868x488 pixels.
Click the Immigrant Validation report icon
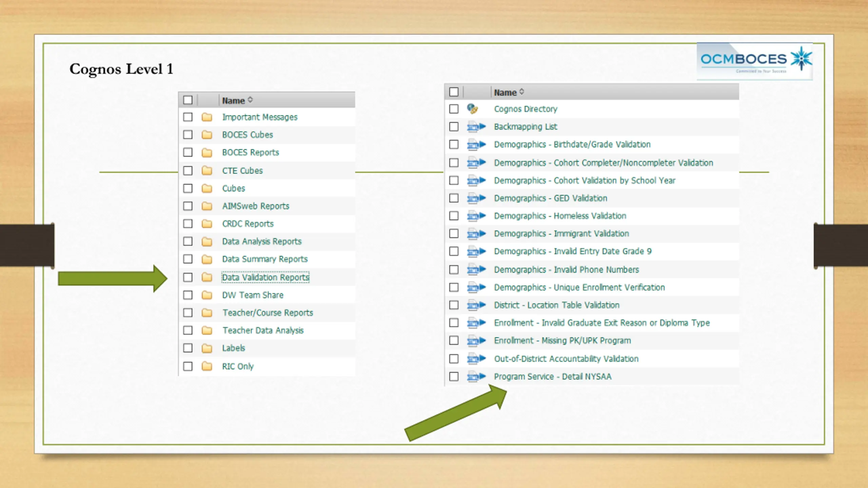click(x=476, y=233)
